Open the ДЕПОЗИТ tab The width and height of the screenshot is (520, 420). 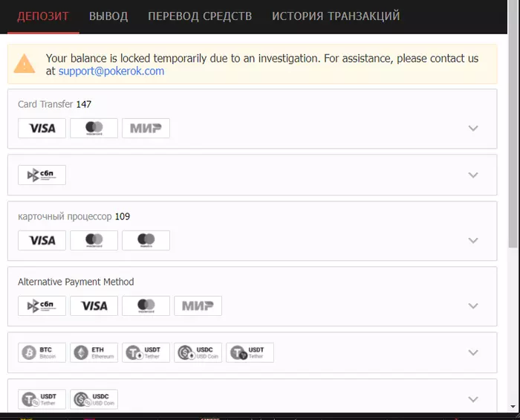point(43,16)
